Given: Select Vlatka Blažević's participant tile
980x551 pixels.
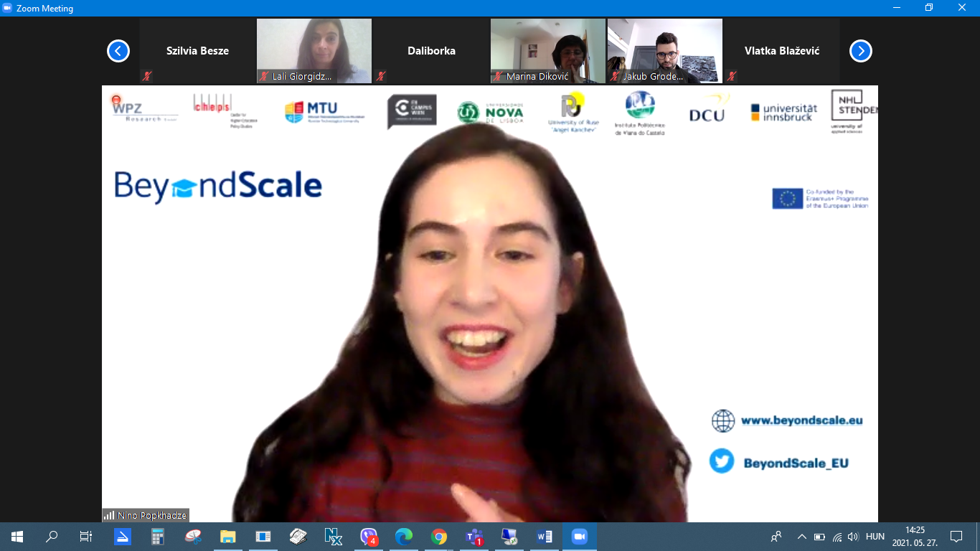Looking at the screenshot, I should 781,51.
